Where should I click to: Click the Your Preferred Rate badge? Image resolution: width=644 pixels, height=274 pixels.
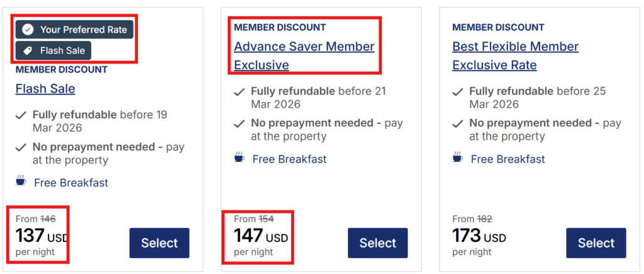pyautogui.click(x=75, y=30)
